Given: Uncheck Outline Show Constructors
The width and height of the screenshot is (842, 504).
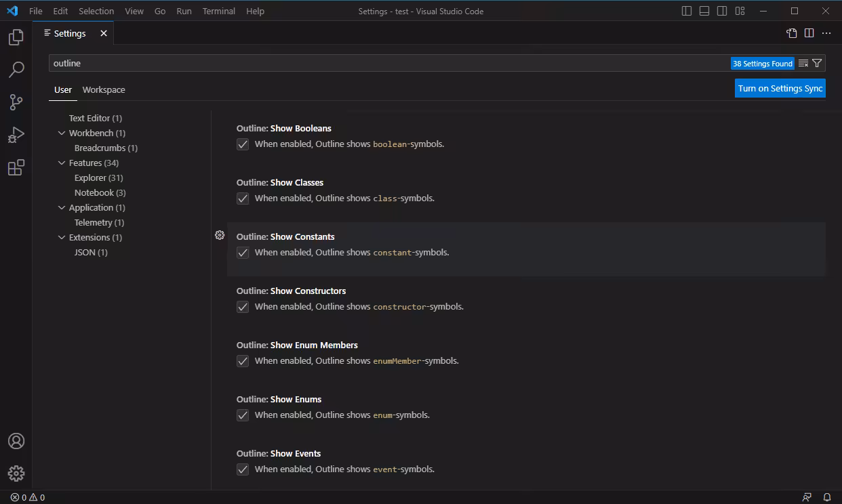Looking at the screenshot, I should coord(243,307).
